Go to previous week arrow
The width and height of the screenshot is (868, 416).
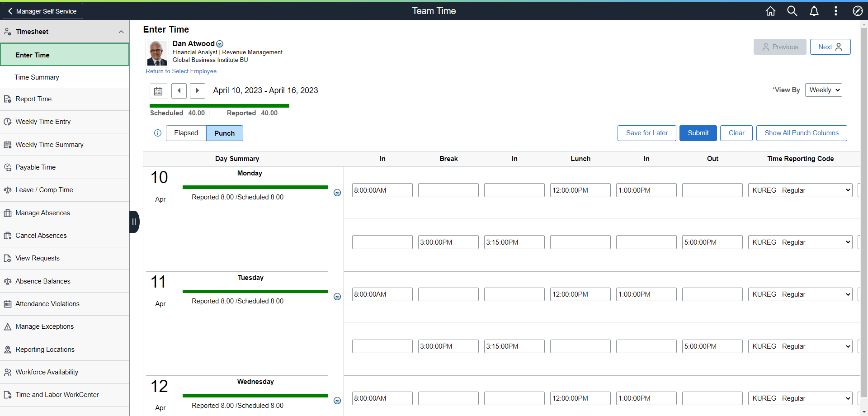(x=179, y=91)
